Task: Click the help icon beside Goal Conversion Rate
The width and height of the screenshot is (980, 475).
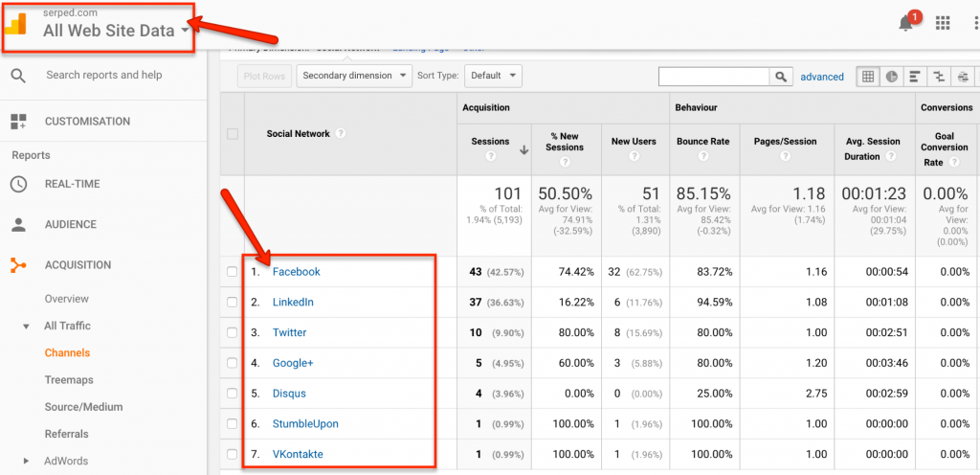Action: [954, 162]
